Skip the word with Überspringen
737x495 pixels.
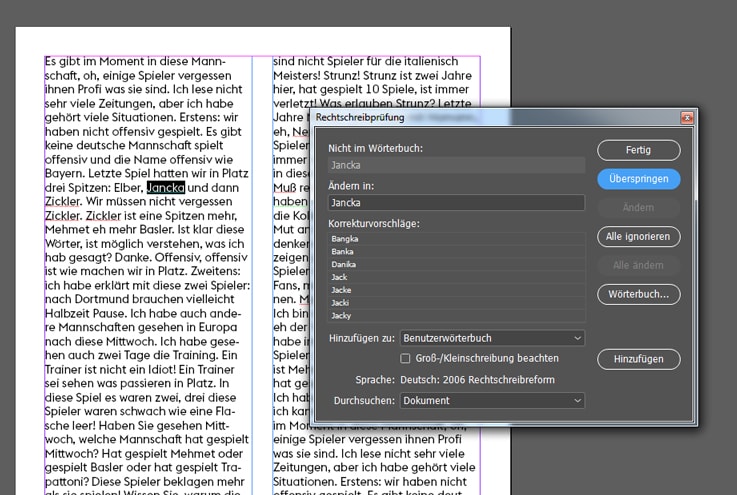pyautogui.click(x=638, y=179)
